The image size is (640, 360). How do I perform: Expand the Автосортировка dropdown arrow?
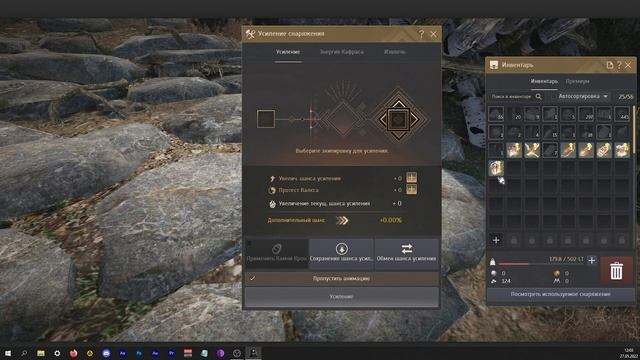point(606,97)
